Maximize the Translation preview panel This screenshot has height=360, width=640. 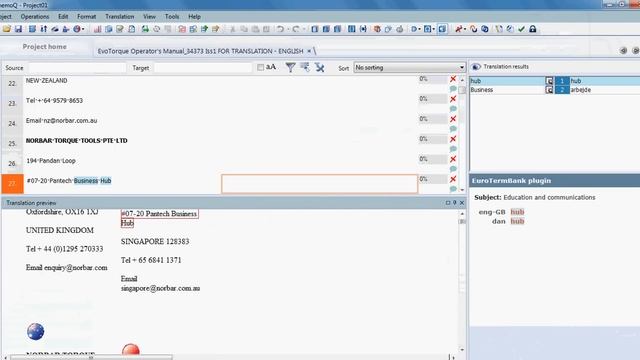pyautogui.click(x=448, y=203)
